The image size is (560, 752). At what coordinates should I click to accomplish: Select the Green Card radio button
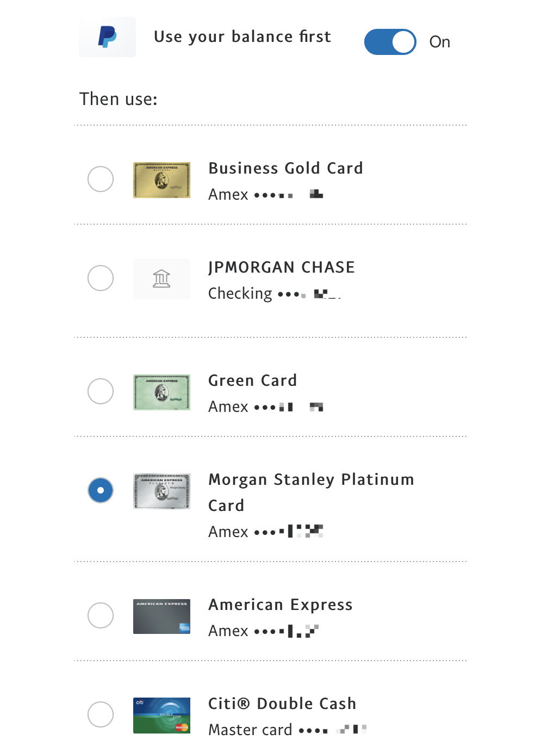click(x=101, y=391)
